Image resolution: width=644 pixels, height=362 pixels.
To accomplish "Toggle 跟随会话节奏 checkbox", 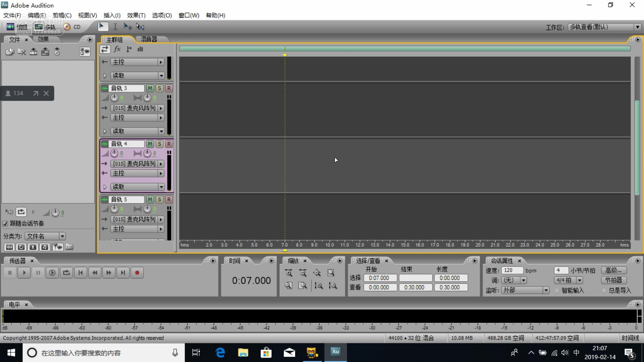I will [5, 224].
